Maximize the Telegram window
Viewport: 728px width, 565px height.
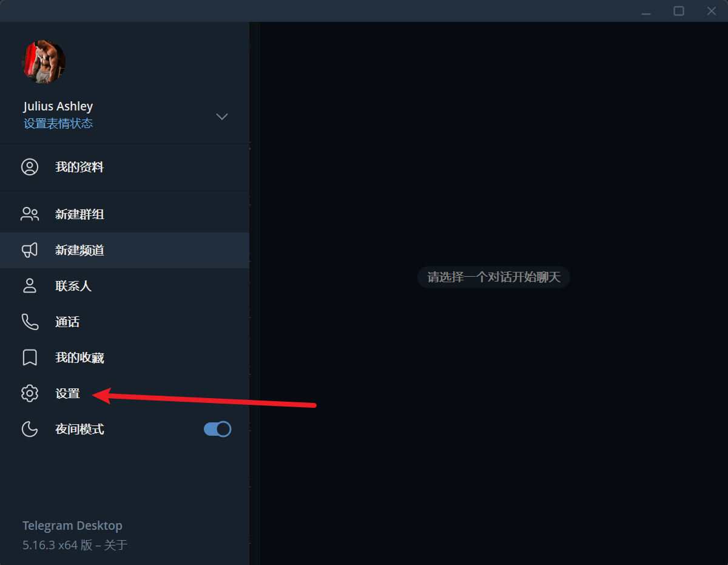tap(679, 11)
